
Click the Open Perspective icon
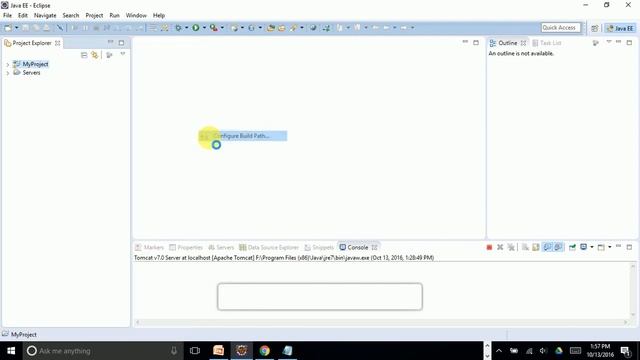[595, 28]
